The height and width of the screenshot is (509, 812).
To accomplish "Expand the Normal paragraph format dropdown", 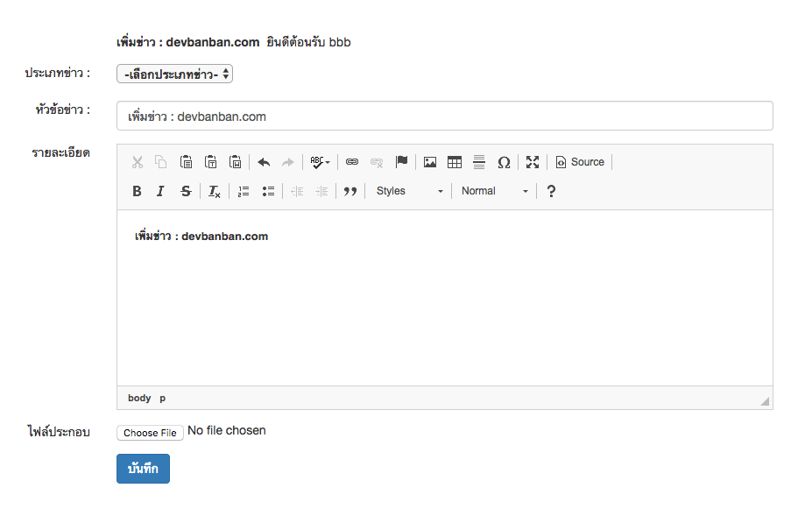I will (495, 191).
